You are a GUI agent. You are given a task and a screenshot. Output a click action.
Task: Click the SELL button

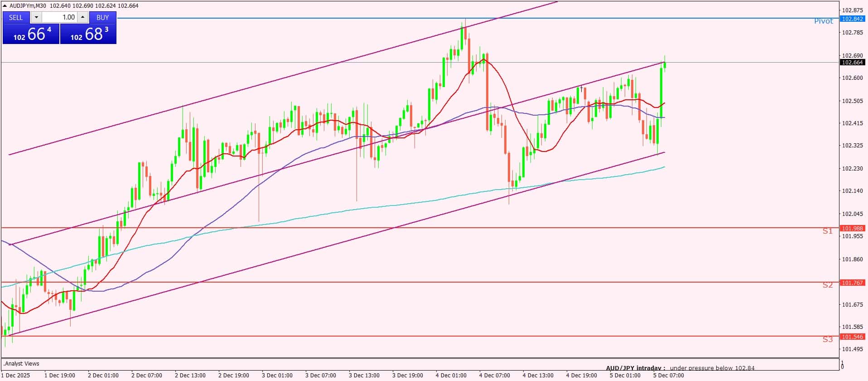click(16, 17)
